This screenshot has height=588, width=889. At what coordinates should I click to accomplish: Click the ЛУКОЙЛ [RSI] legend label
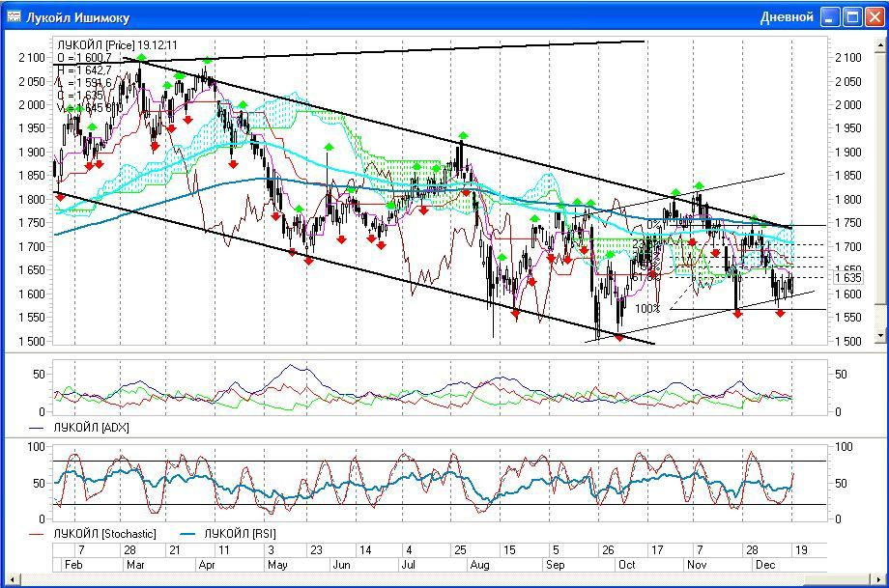tap(240, 534)
